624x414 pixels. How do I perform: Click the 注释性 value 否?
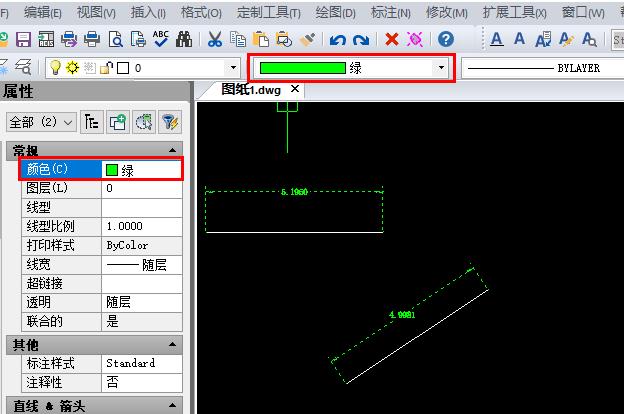pyautogui.click(x=142, y=383)
